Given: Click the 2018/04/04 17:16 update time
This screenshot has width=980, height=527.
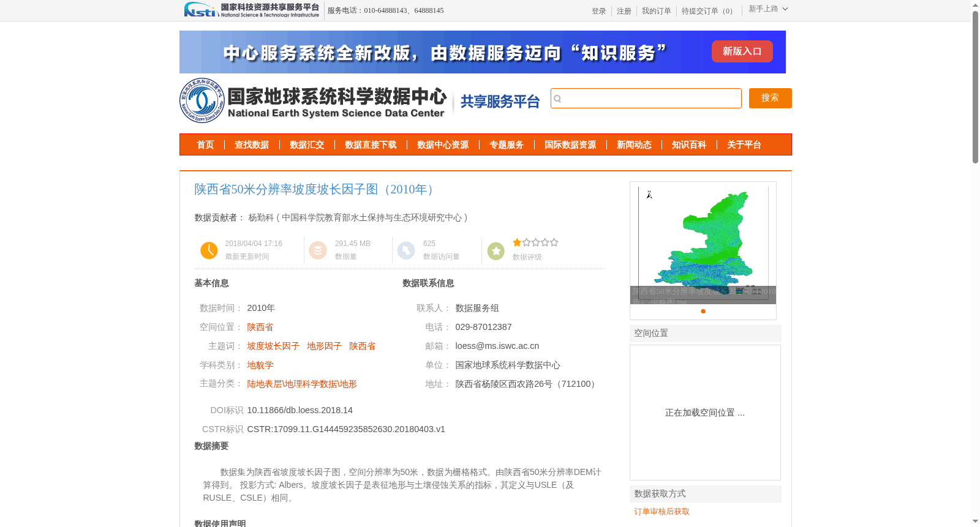Looking at the screenshot, I should coord(254,244).
